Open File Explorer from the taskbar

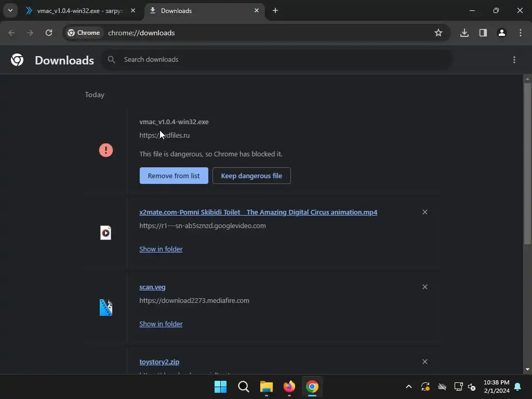[267, 387]
